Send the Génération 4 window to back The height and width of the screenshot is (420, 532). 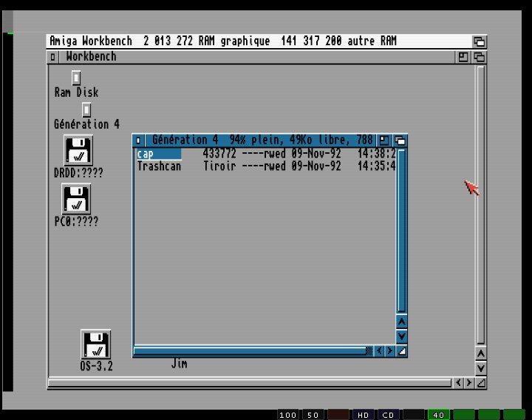[x=400, y=140]
